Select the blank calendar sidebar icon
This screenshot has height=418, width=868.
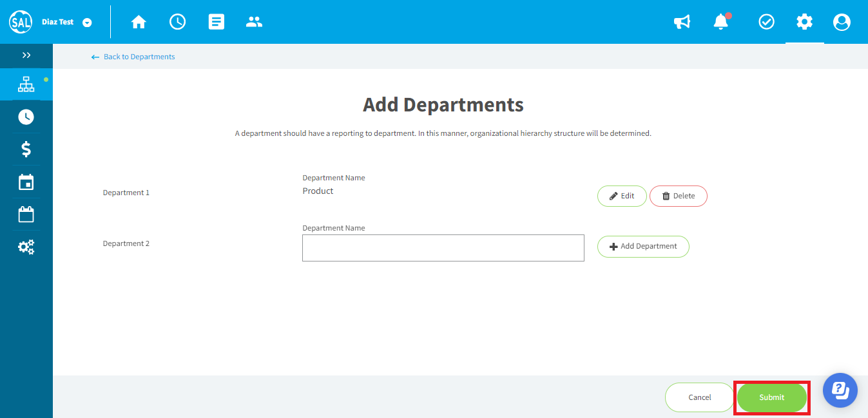click(26, 214)
